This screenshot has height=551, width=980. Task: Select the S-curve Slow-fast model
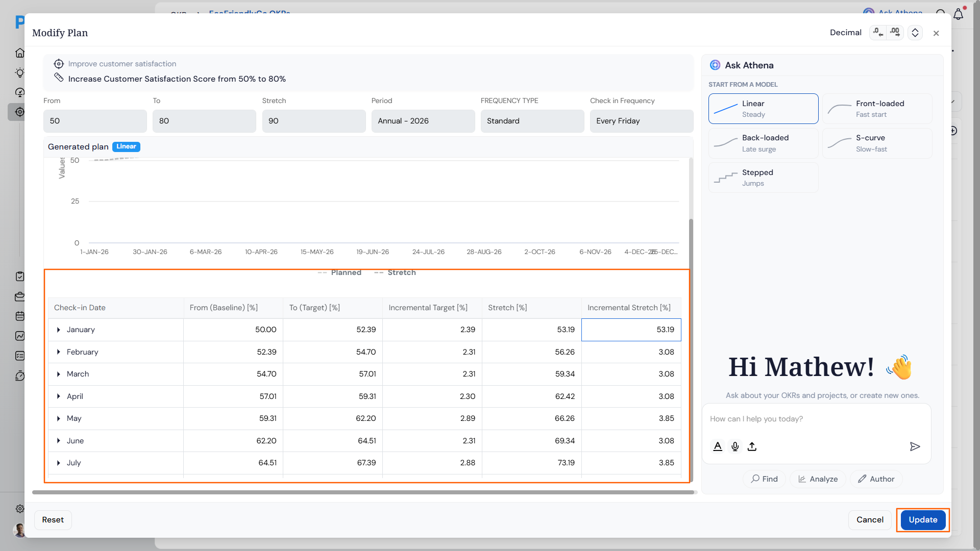[877, 143]
